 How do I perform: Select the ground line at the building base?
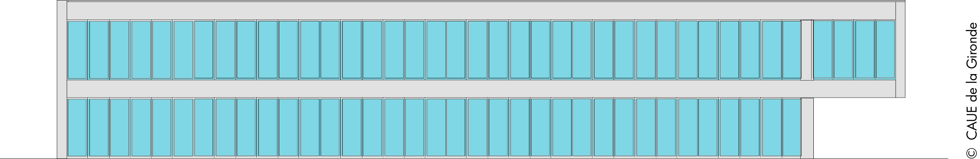click(x=473, y=159)
